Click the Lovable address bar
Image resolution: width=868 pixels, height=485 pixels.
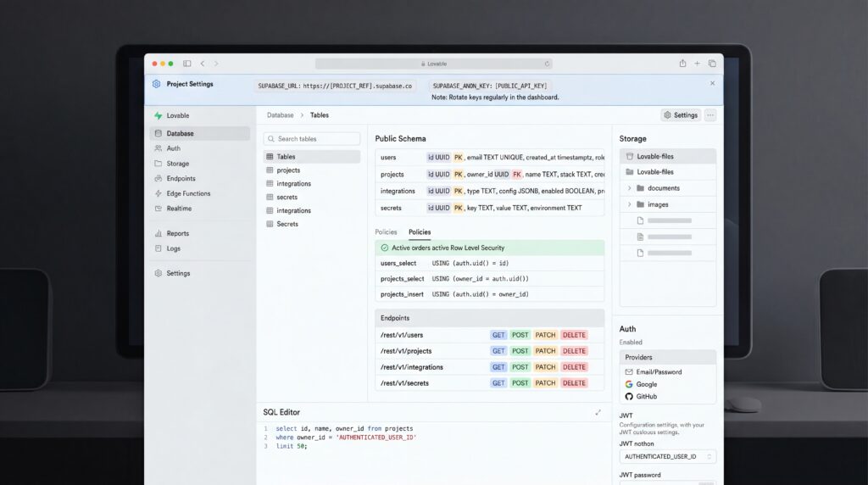coord(433,64)
